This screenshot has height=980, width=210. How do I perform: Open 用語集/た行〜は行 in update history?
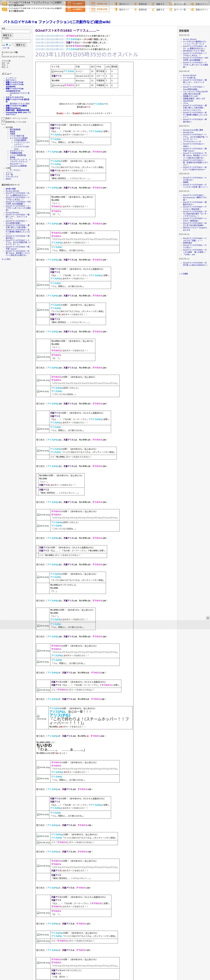click(190, 96)
